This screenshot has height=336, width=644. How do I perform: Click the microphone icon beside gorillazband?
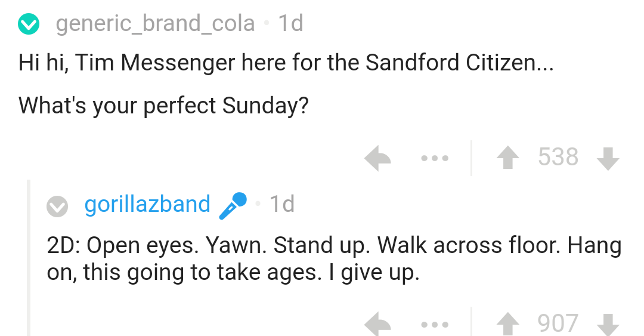click(x=233, y=205)
